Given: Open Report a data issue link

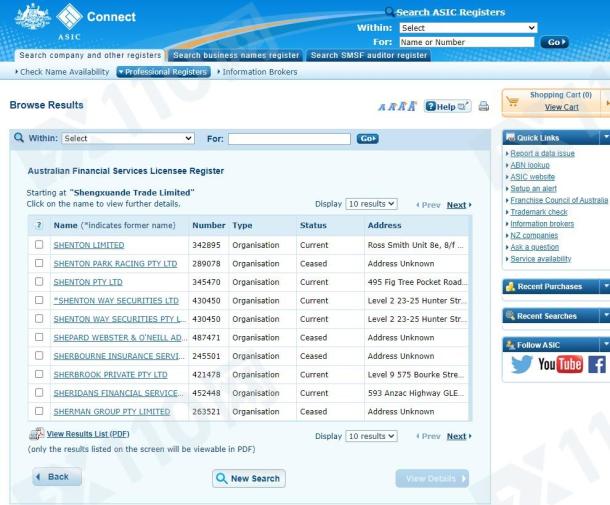Looking at the screenshot, I should point(542,153).
